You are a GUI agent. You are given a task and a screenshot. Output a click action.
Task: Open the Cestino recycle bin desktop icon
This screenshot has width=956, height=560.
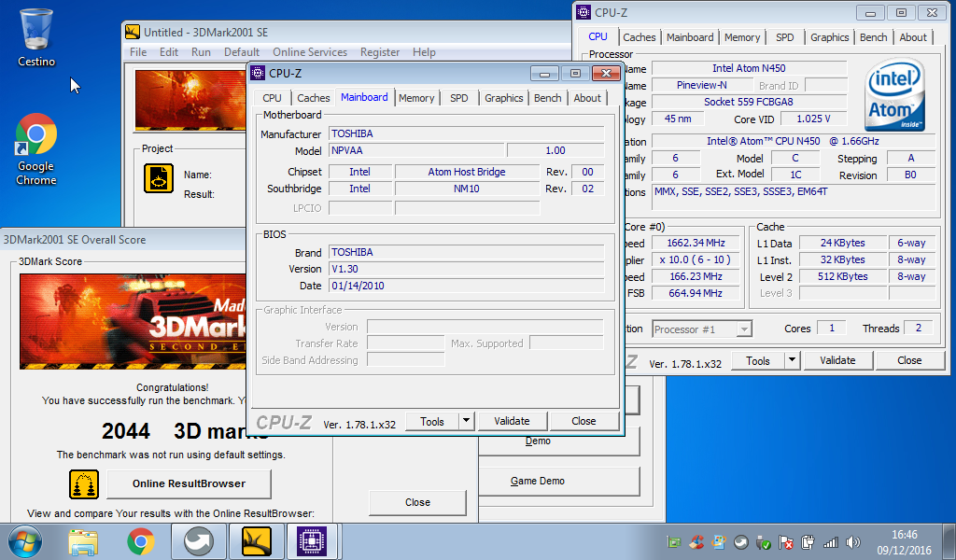point(36,37)
